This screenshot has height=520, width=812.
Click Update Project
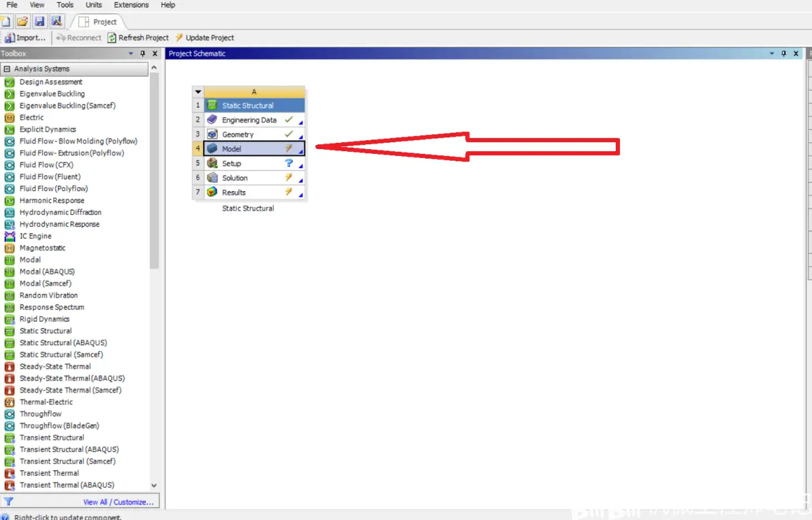click(204, 37)
